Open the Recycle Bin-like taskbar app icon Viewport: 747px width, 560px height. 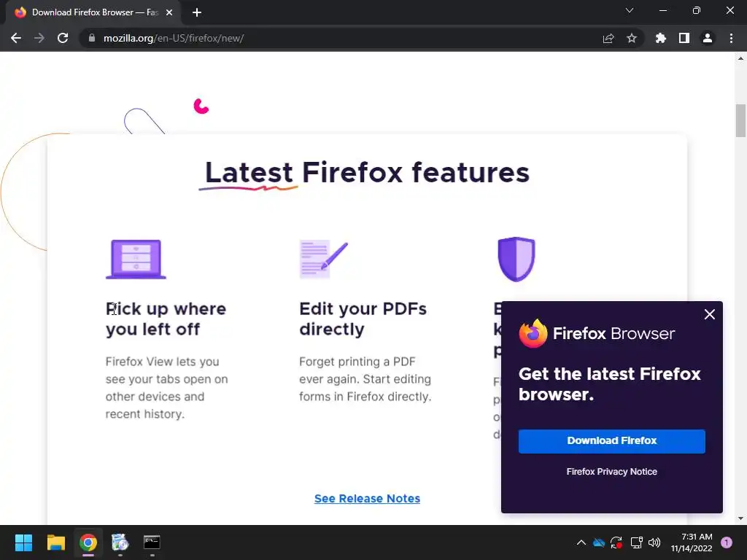click(x=120, y=542)
